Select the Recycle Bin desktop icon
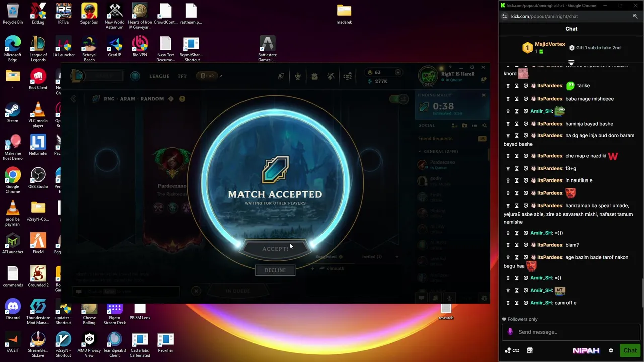644x362 pixels. pyautogui.click(x=13, y=14)
